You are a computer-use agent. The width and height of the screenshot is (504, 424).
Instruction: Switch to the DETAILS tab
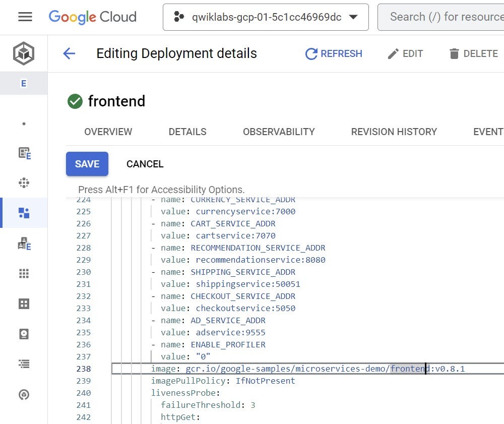[x=187, y=132]
